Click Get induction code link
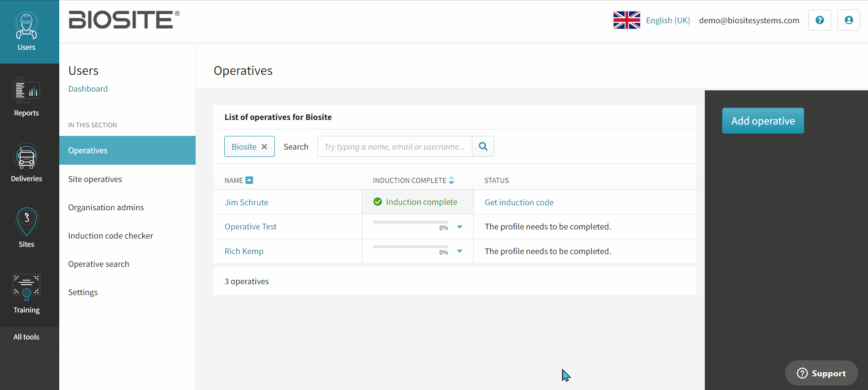Viewport: 868px width, 390px height. (x=519, y=203)
